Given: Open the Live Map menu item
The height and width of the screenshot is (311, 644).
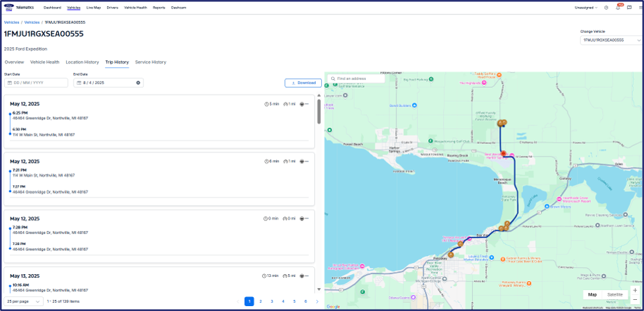Looking at the screenshot, I should click(94, 8).
